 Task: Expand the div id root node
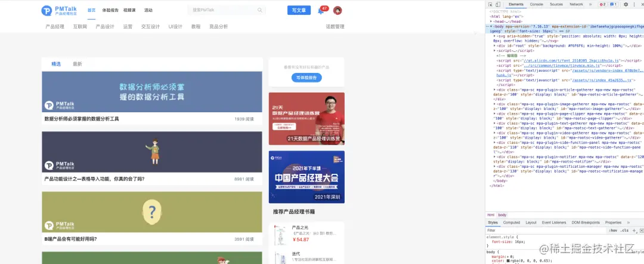click(x=495, y=46)
